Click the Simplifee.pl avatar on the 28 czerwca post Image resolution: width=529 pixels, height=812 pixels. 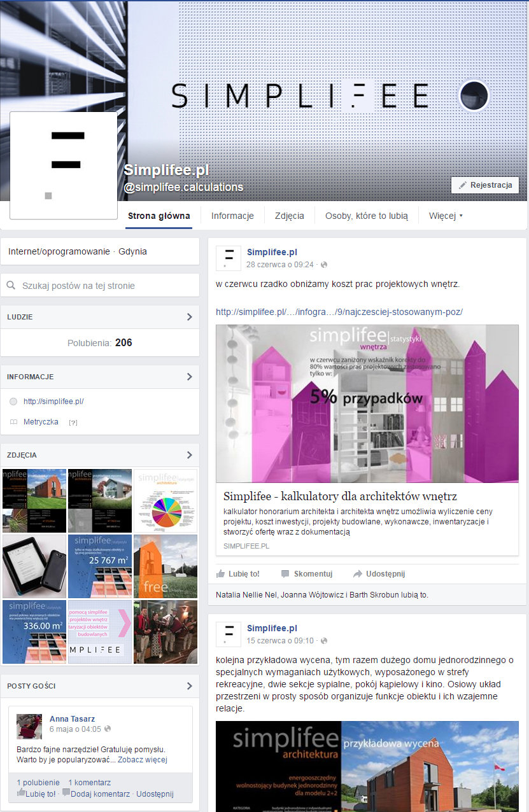coord(229,258)
